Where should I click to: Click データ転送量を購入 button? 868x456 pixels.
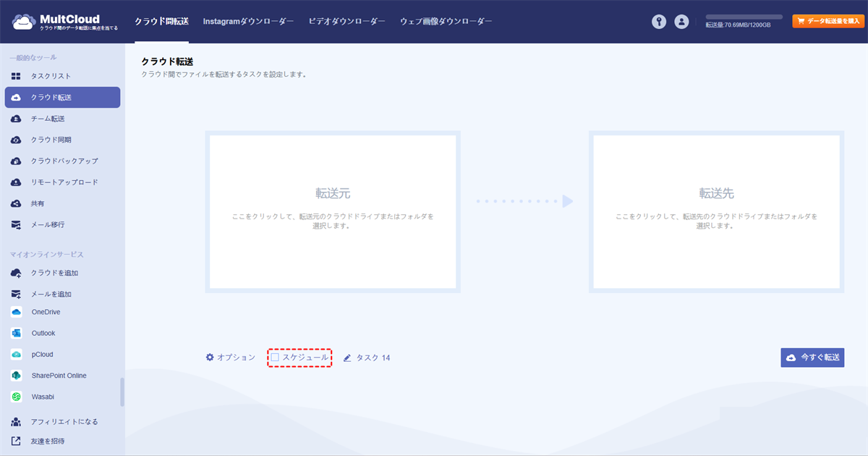[828, 22]
